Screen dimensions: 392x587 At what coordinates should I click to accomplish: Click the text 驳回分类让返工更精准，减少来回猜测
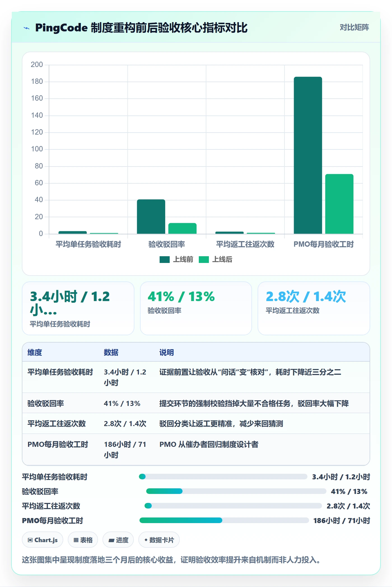221,424
